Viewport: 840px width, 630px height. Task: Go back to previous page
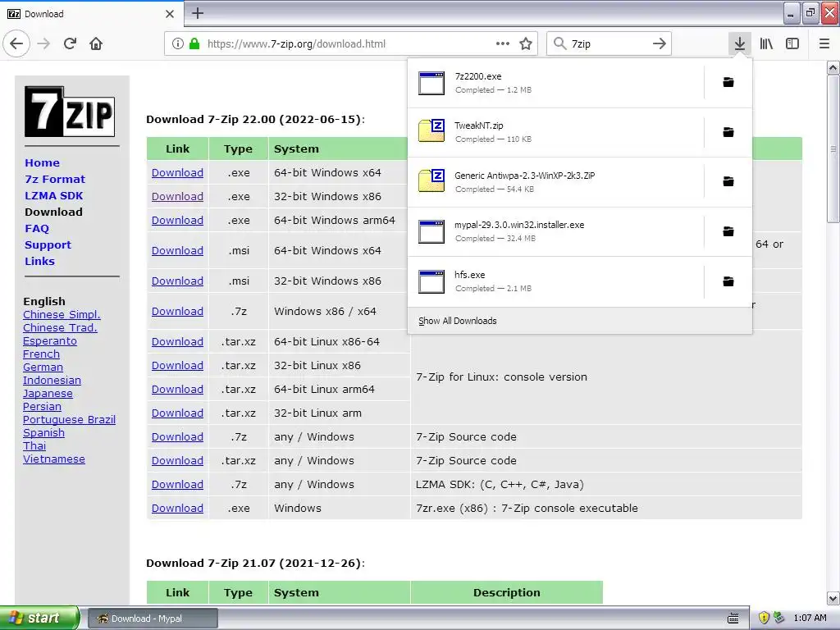pyautogui.click(x=16, y=43)
